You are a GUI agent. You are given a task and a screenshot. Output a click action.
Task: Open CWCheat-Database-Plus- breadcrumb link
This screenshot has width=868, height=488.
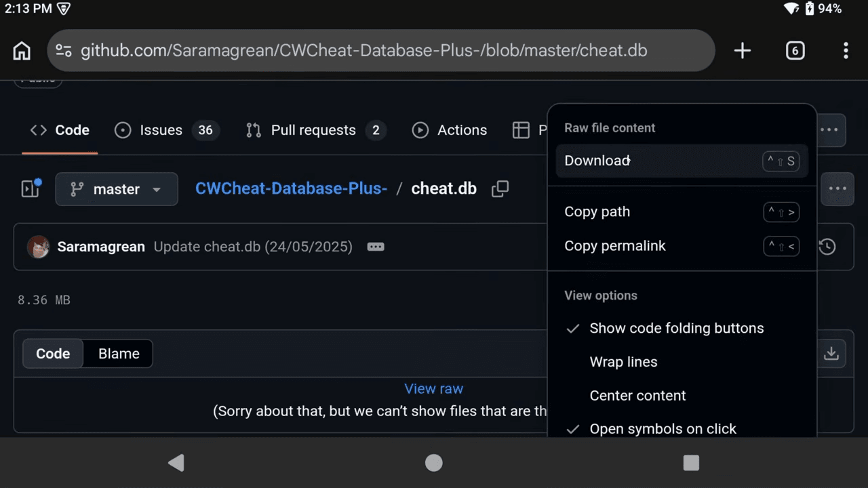(x=292, y=188)
